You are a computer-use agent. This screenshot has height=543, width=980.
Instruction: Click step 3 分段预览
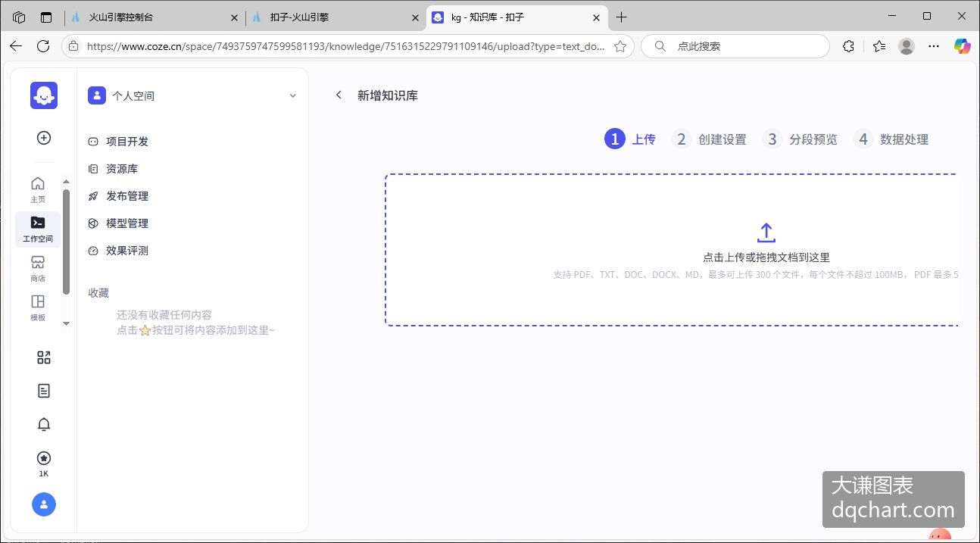point(800,139)
